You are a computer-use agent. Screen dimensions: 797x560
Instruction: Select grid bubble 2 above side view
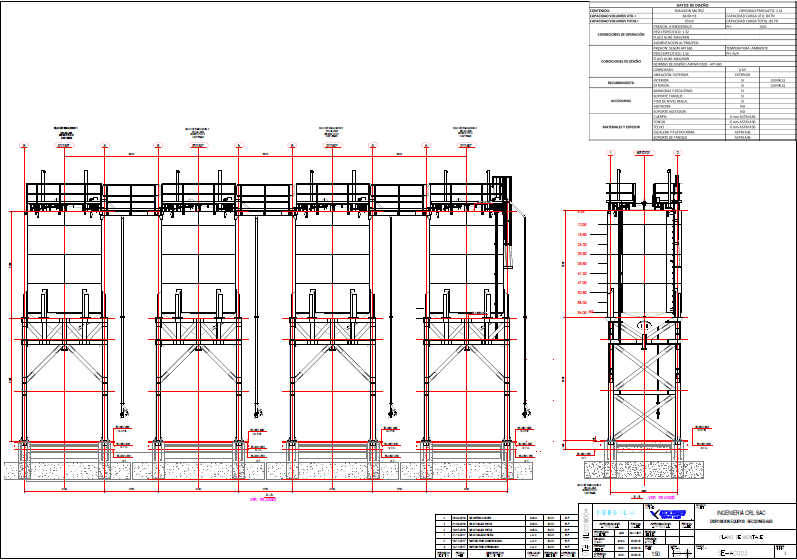click(677, 153)
